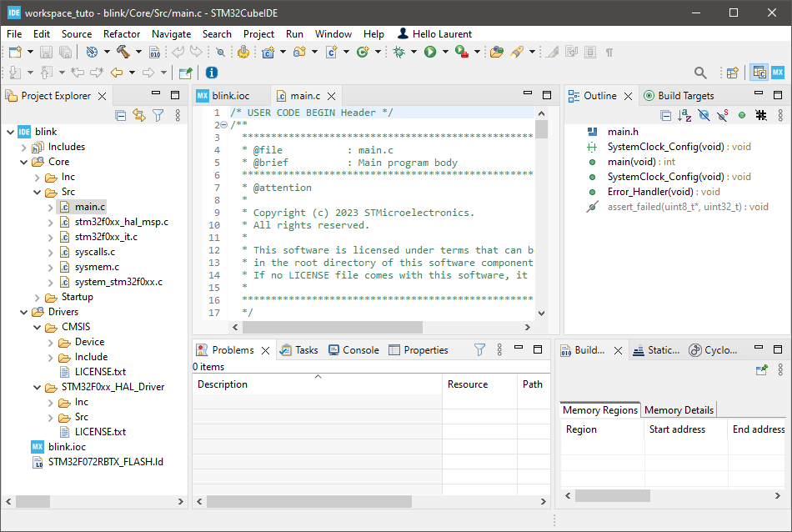This screenshot has width=792, height=532.
Task: Switch to the Console tab
Action: pos(354,349)
